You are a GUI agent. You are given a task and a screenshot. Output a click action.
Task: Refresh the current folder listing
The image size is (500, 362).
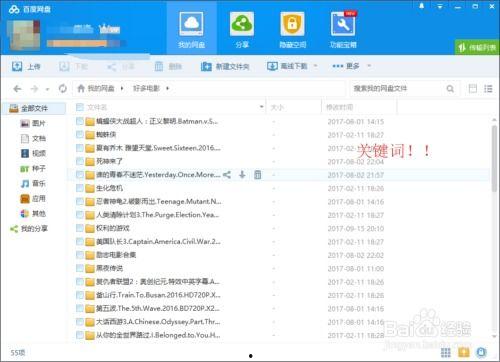pos(62,89)
